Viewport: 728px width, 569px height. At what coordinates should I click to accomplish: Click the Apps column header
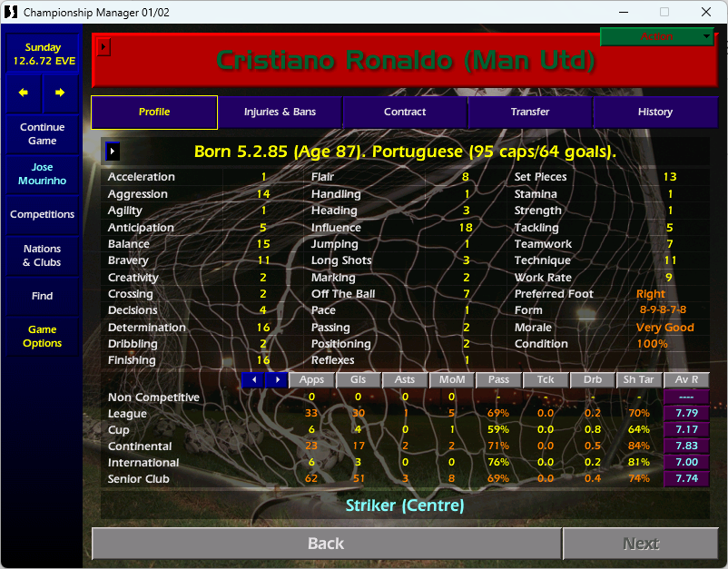point(311,379)
